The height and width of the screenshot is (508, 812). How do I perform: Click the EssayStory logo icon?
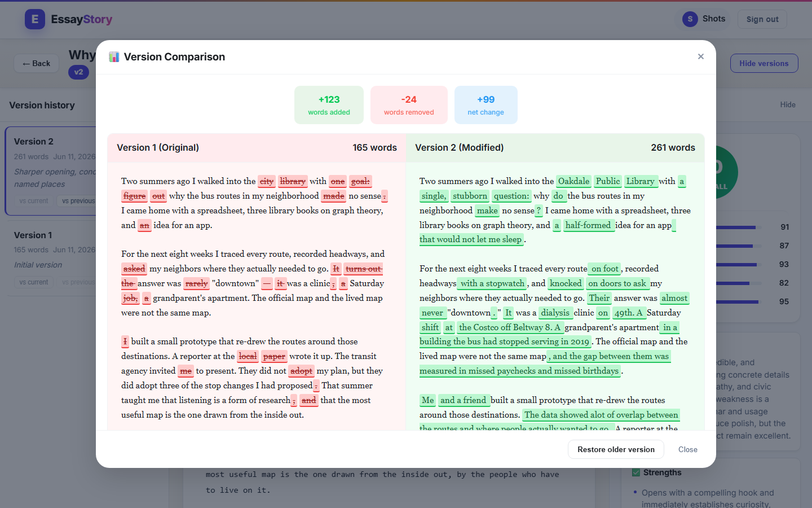click(x=35, y=19)
